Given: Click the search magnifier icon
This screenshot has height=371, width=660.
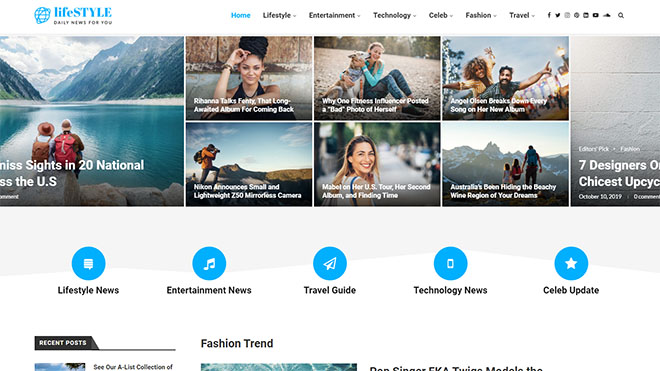Looking at the screenshot, I should click(621, 15).
